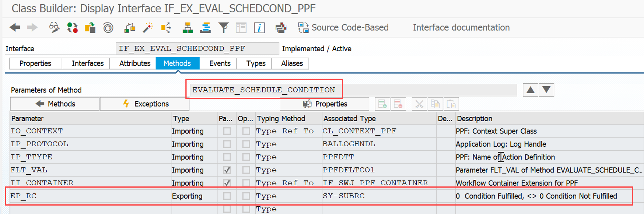Go forward with the grayed right arrow icon
The image size is (644, 214).
pyautogui.click(x=32, y=28)
